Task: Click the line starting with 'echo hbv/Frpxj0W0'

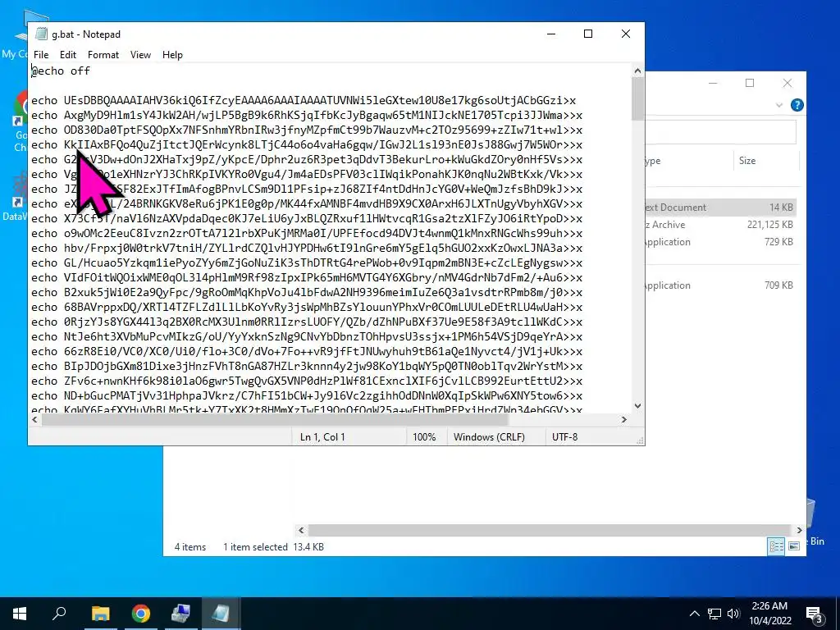Action: coord(307,248)
